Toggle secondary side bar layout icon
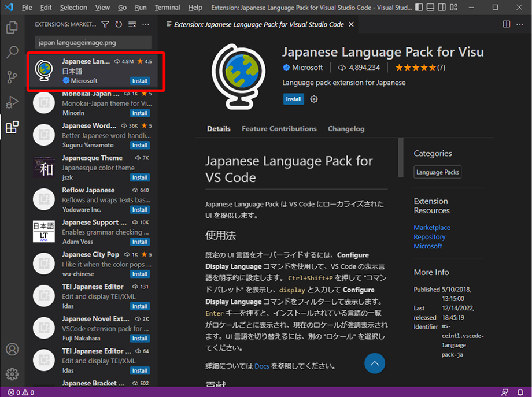532x397 pixels. coord(442,7)
